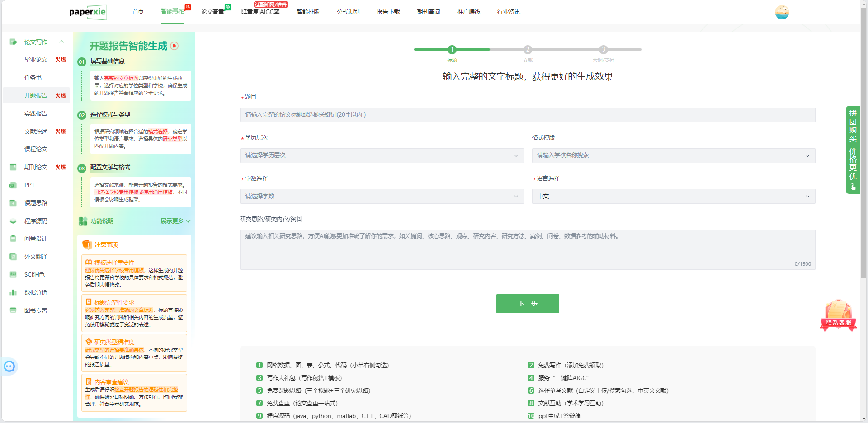The width and height of the screenshot is (868, 423).
Task: Select 文献综述 in the sidebar
Action: click(36, 132)
